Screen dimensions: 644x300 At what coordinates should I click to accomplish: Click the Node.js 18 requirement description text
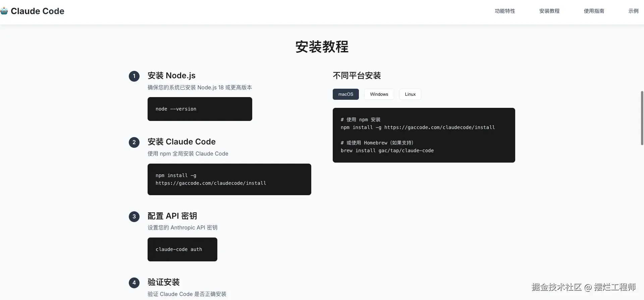(200, 87)
